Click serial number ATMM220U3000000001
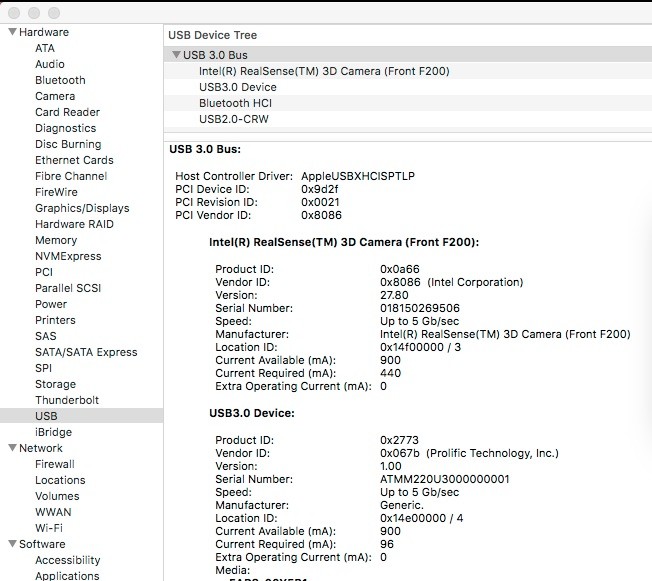 [x=445, y=479]
